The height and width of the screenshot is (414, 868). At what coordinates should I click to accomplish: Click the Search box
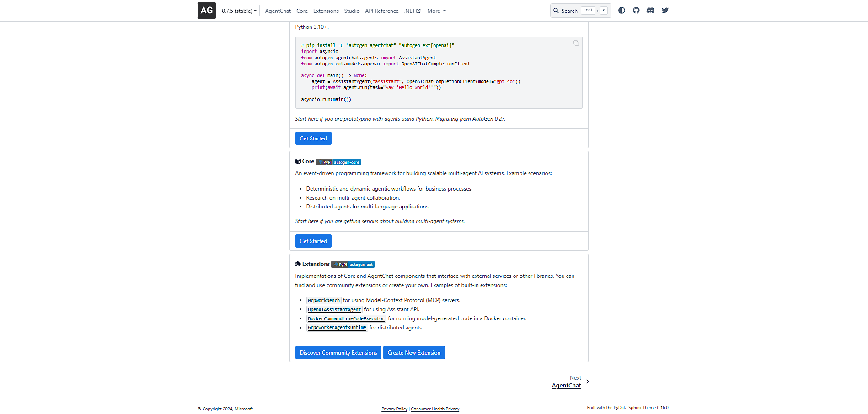(580, 11)
